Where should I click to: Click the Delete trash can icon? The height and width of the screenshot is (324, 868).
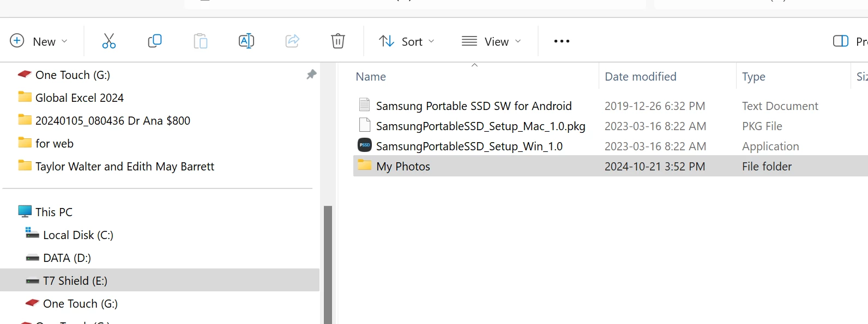338,41
